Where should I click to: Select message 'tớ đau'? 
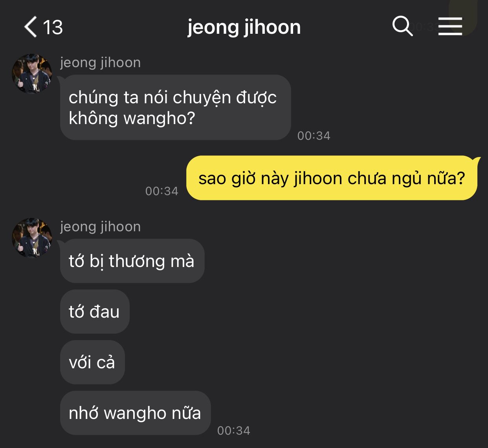tap(95, 311)
